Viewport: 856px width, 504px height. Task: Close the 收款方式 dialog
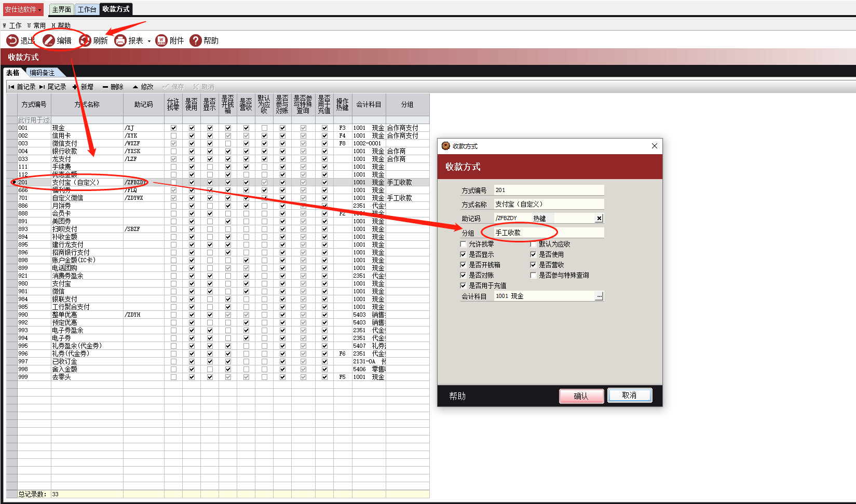(x=655, y=146)
